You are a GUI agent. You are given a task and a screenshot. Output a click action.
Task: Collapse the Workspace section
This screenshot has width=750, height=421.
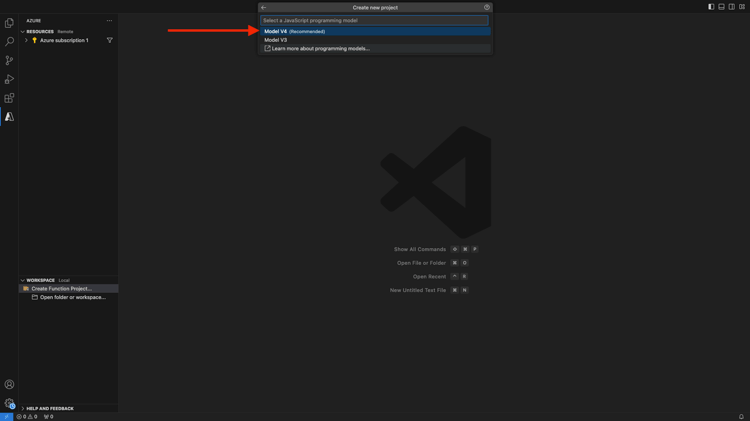22,280
